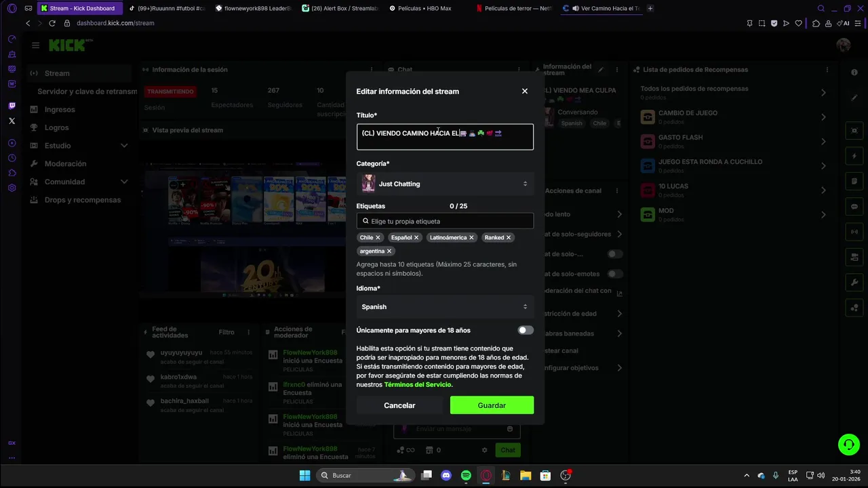Open Spotify from the taskbar

click(466, 476)
